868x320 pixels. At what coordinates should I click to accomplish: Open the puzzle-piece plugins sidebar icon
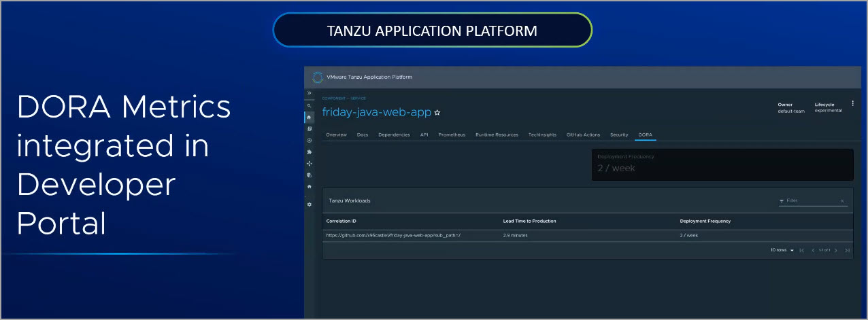point(309,152)
